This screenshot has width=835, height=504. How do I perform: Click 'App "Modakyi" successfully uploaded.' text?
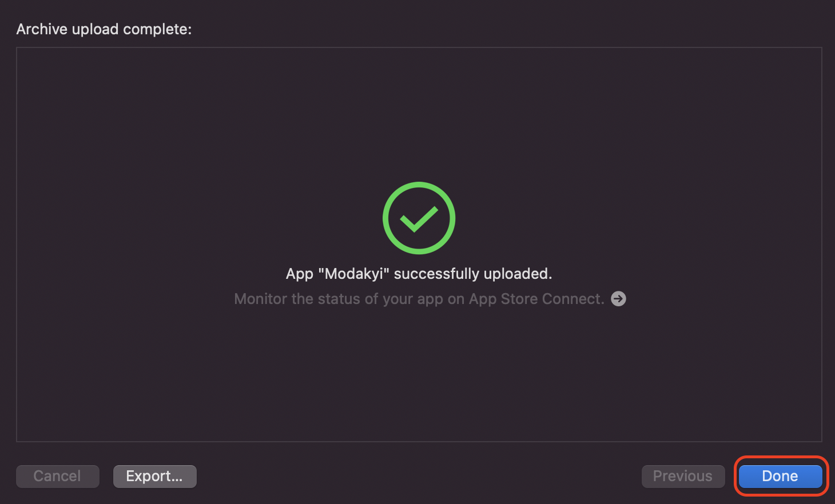tap(419, 274)
